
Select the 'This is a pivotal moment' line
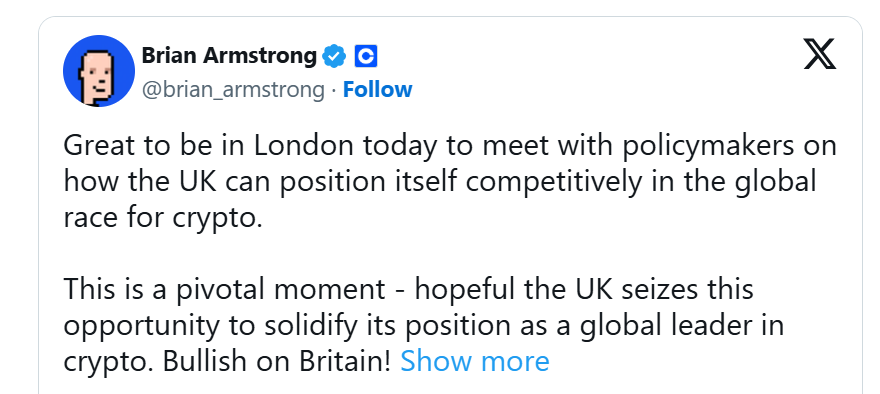[409, 290]
